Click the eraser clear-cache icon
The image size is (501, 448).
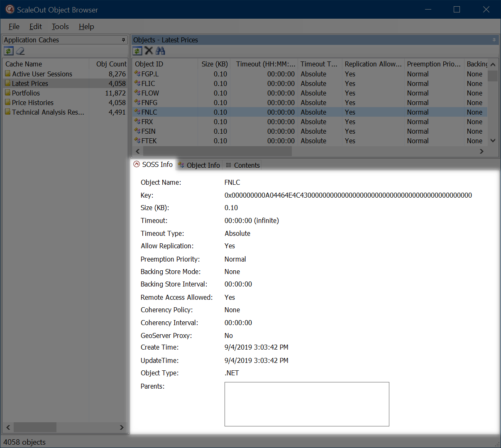click(x=20, y=51)
